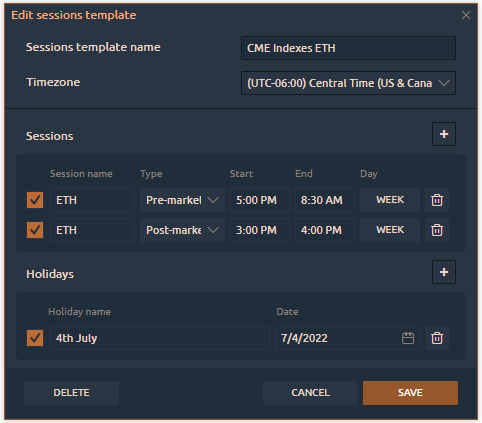This screenshot has height=423, width=482.
Task: Click the SAVE button
Action: [x=410, y=393]
